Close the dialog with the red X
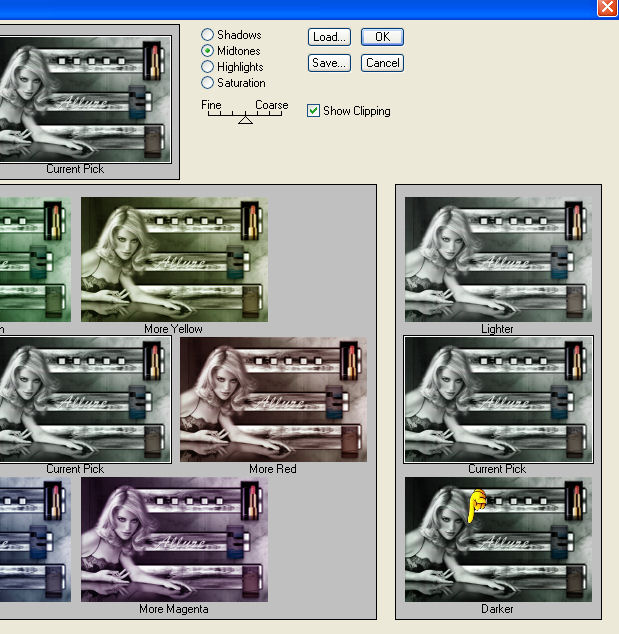 607,7
